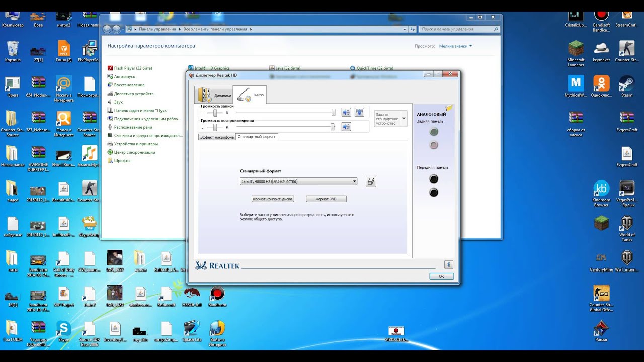The image size is (644, 362).
Task: Open Шрифты in Control Panel
Action: coord(119,160)
